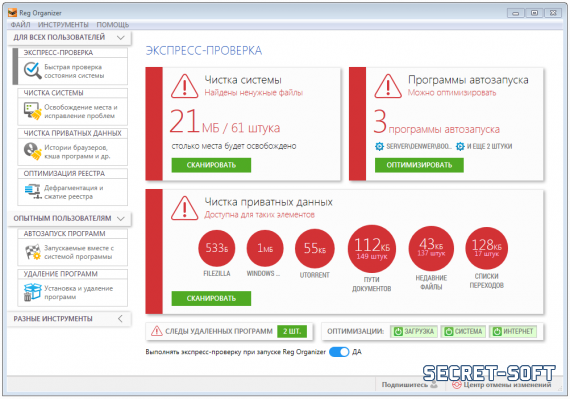Viewport: 570px width, 399px height.
Task: Toggle the ИНТЕРНЕТ optimization button
Action: pyautogui.click(x=513, y=331)
